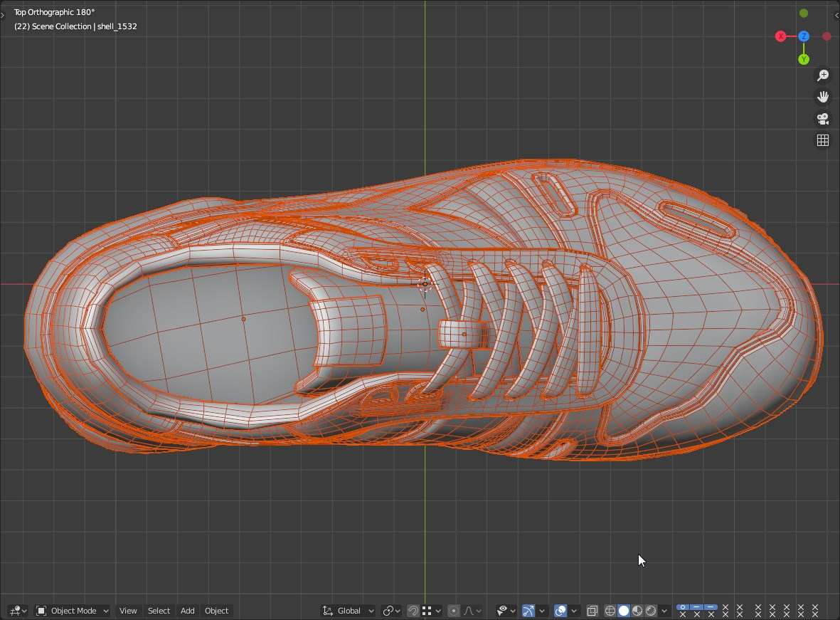
Task: Click the red X axis gizmo circle
Action: coord(780,36)
